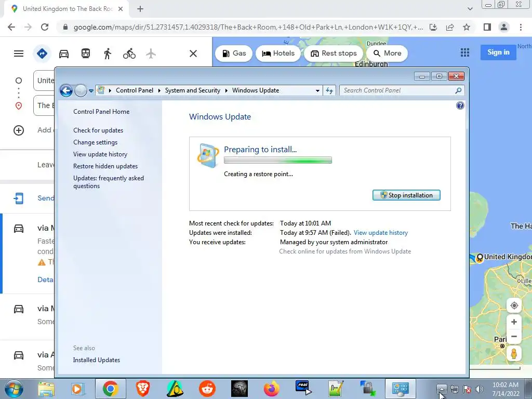Click the Chrome address bar URL
This screenshot has width=532, height=399.
[248, 27]
